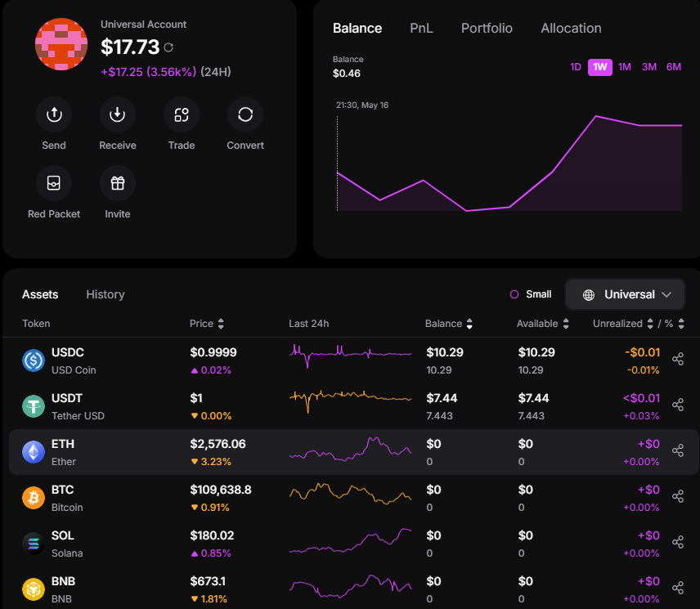Open Red Packet feature
The image size is (700, 609).
pos(54,183)
